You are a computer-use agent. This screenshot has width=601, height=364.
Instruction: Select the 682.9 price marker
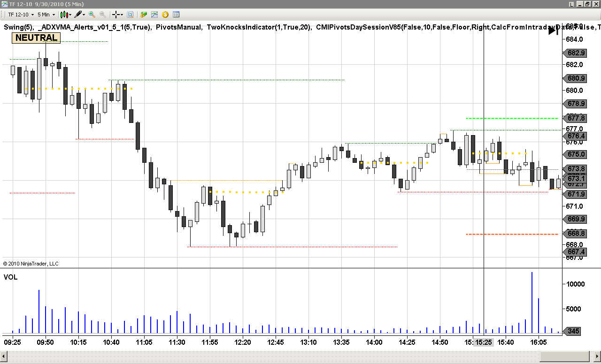tap(576, 53)
